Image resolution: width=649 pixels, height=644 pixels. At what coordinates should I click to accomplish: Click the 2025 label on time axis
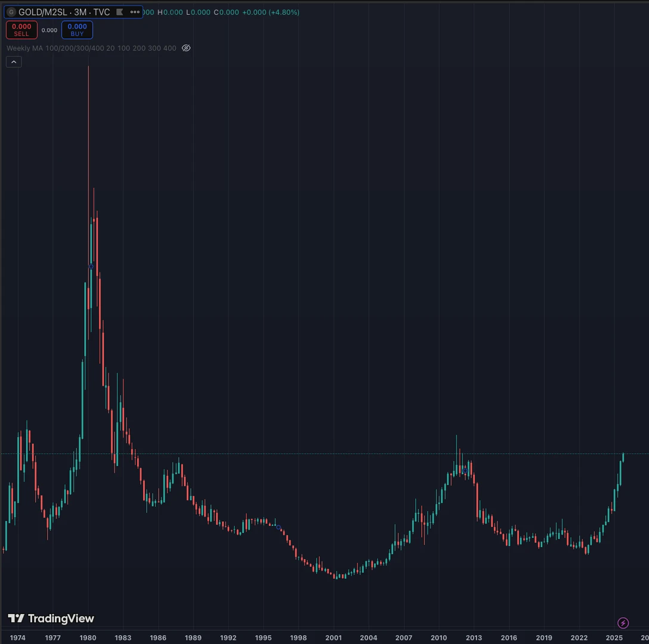coord(614,637)
